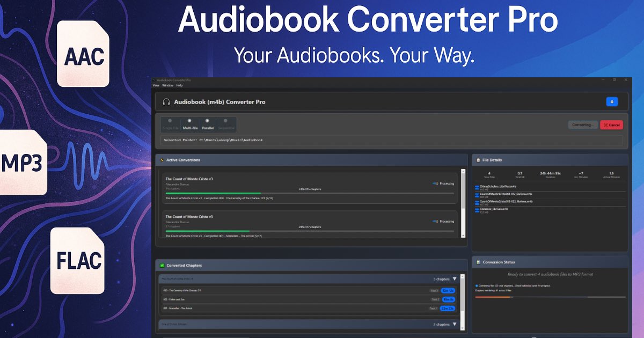Click the MP3 format file icon

(23, 163)
